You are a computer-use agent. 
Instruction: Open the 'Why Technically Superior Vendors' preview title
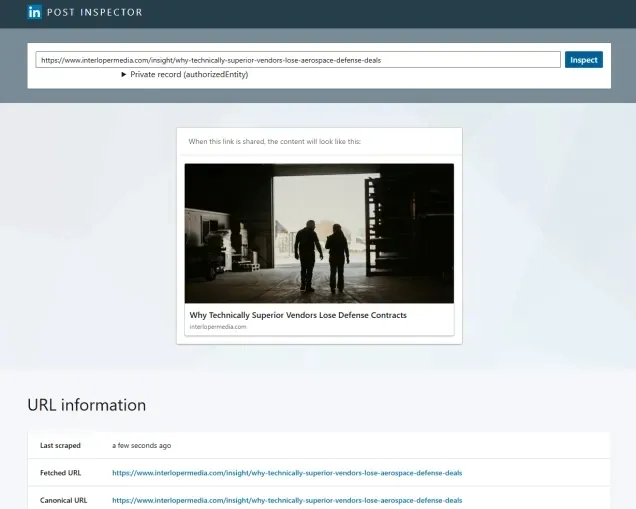[298, 315]
